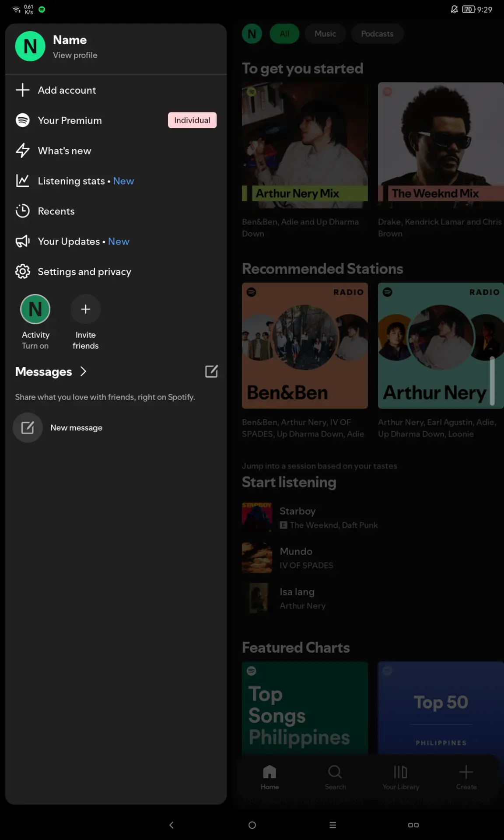
Task: Tap the home screen scrollbar handle
Action: (492, 381)
